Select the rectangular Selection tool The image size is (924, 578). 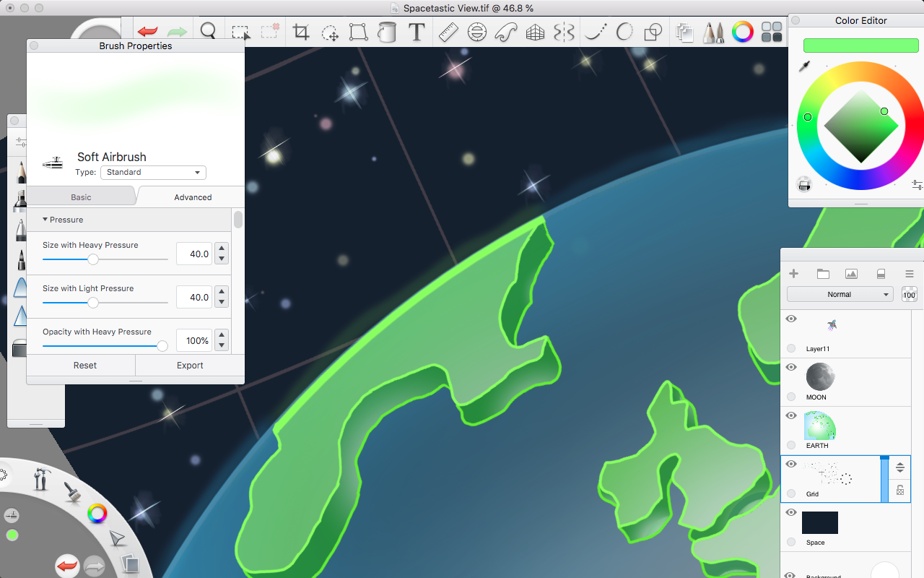coord(240,32)
